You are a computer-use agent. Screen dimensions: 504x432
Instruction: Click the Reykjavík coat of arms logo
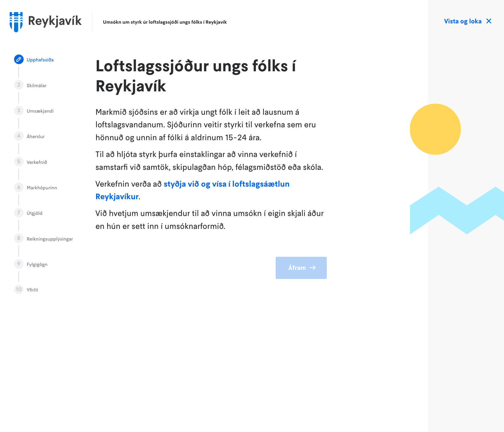click(x=16, y=22)
